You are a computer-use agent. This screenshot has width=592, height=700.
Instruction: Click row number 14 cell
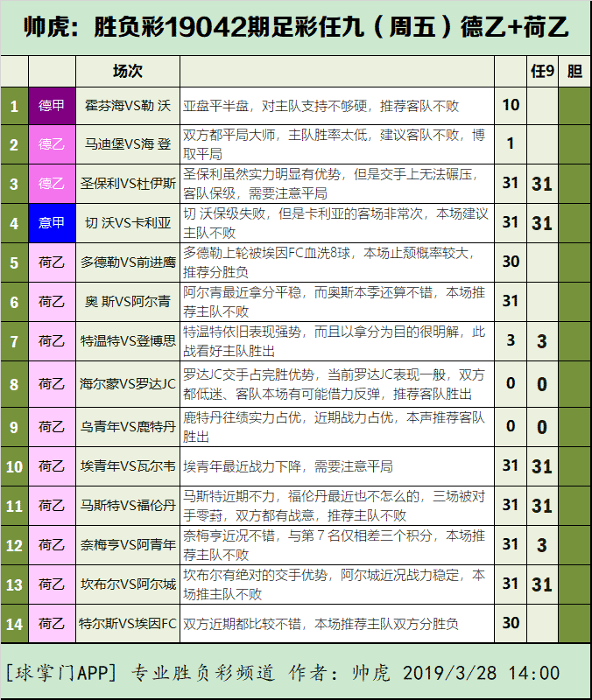[14, 624]
